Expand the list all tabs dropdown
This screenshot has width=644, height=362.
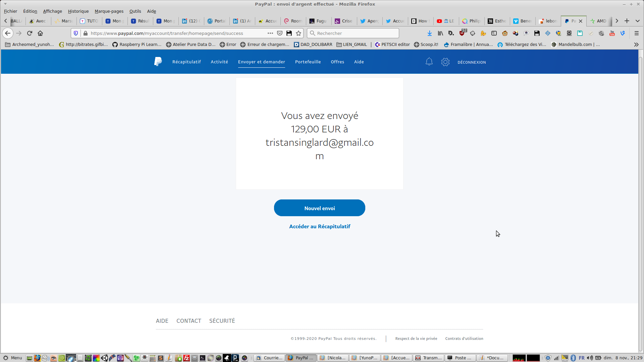[x=637, y=21]
